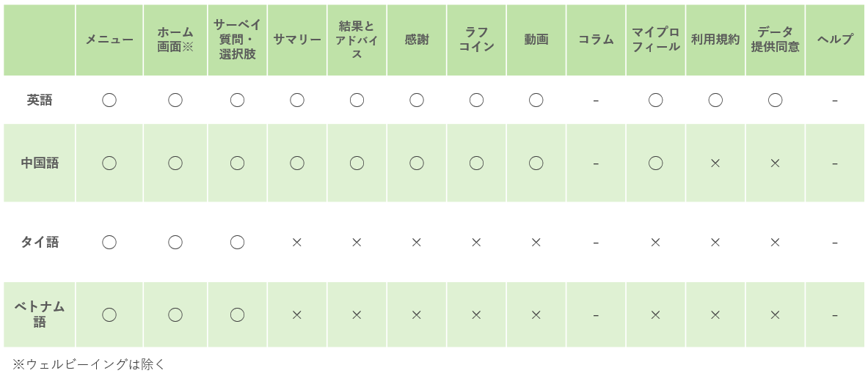Click the タイ語 cross under サマリー
Image resolution: width=868 pixels, height=376 pixels.
[x=297, y=242]
